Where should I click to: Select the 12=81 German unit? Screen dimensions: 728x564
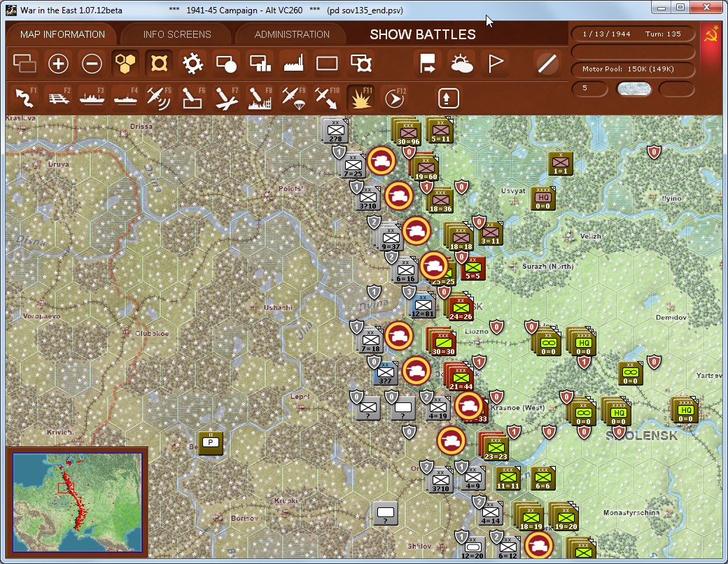pyautogui.click(x=422, y=306)
